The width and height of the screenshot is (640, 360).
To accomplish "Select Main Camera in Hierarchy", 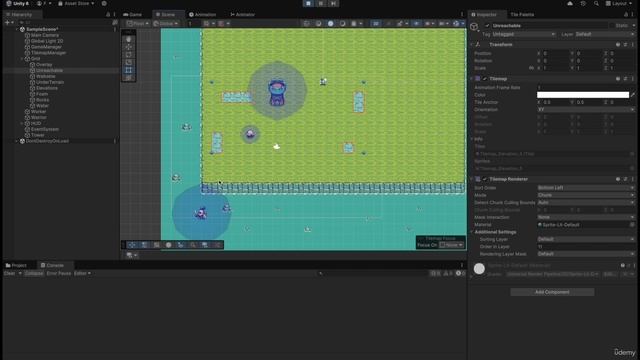I will point(44,35).
